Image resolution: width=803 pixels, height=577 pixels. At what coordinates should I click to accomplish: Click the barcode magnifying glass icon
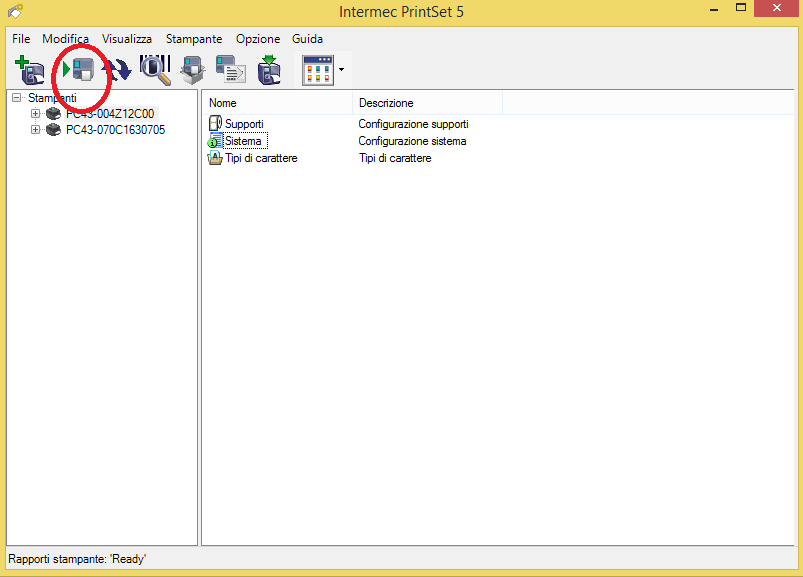click(155, 70)
